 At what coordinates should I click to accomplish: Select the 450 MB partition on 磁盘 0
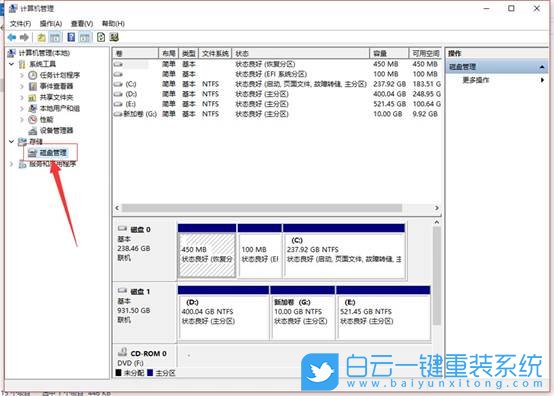pos(207,250)
